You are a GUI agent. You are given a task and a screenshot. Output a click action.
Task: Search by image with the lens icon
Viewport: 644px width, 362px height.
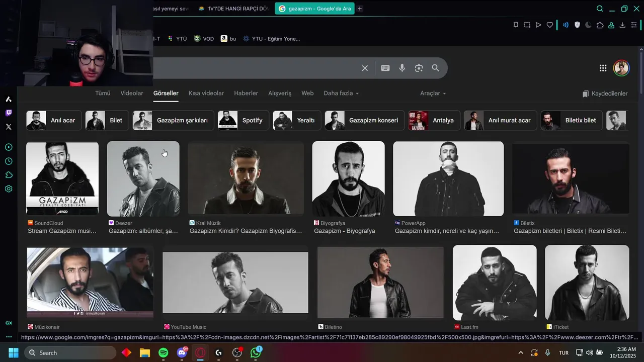[419, 68]
